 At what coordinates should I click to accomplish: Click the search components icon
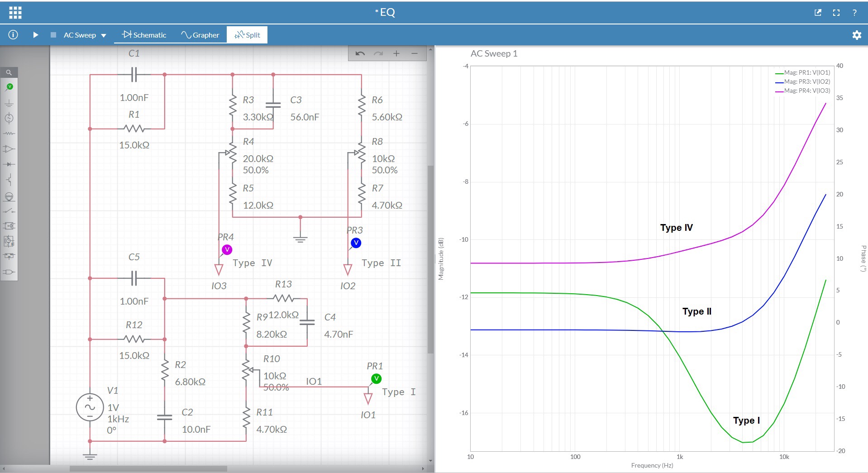pyautogui.click(x=9, y=72)
